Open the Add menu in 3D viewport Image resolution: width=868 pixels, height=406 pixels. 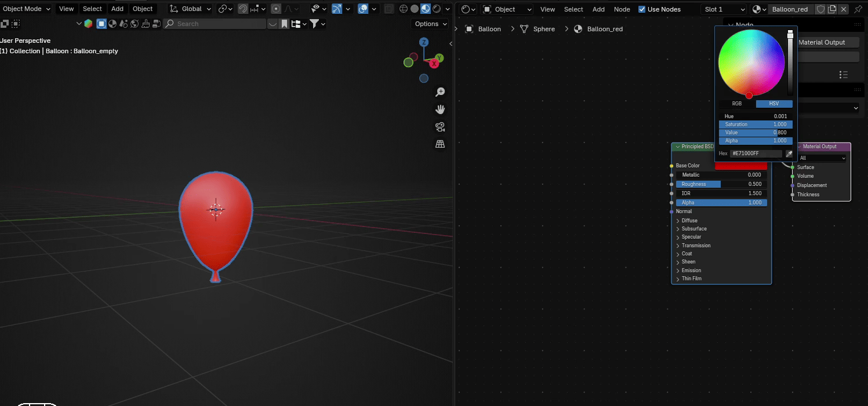(x=117, y=9)
